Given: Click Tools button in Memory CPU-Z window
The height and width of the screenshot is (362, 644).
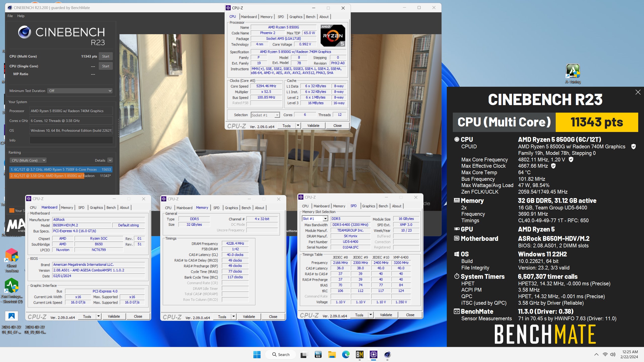Looking at the screenshot, I should click(222, 317).
